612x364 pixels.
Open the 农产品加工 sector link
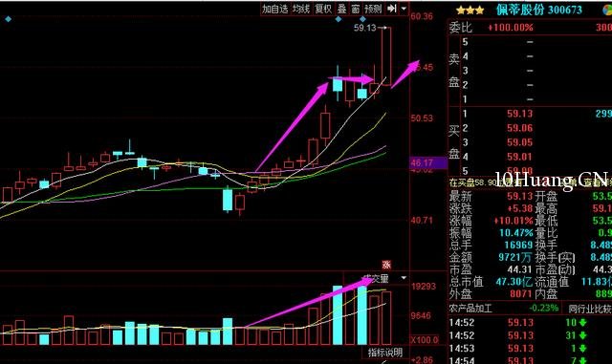pos(470,309)
